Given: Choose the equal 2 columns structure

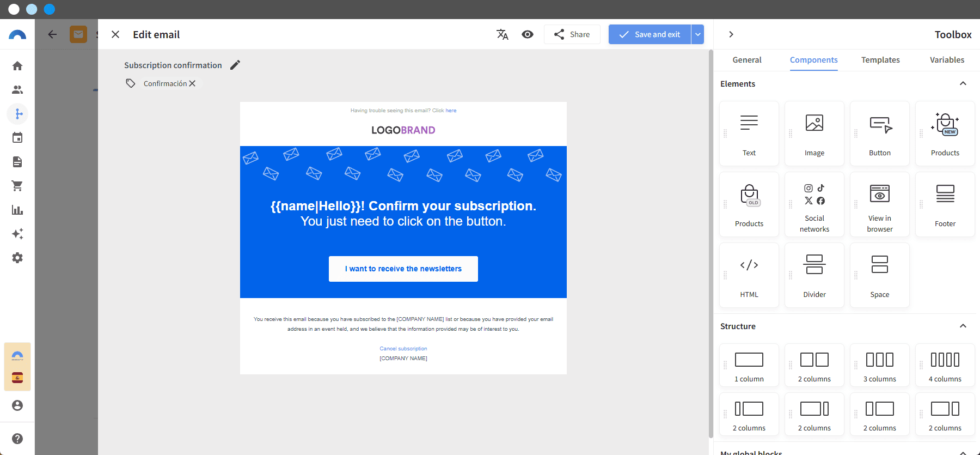Looking at the screenshot, I should (x=814, y=365).
